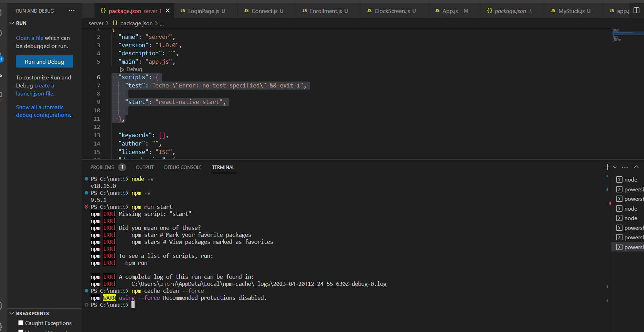644x332 pixels.
Task: Show the OUTPUT panel tab
Action: (x=145, y=167)
